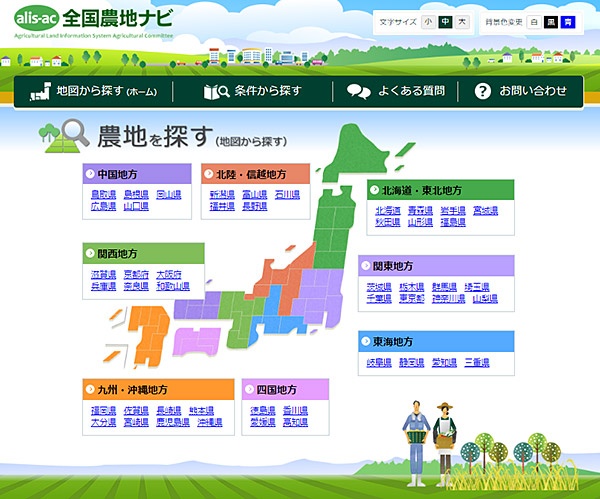Open the 神奈川県 link
The image size is (600, 499).
point(448,298)
